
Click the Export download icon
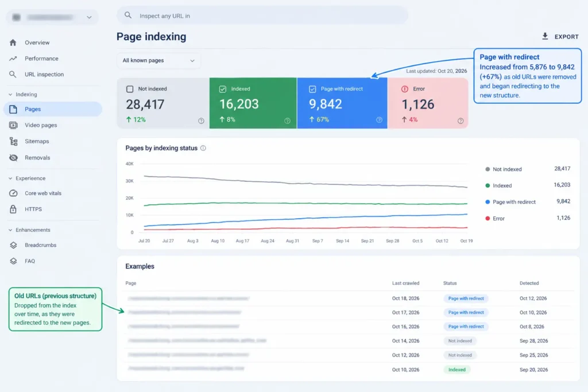(545, 36)
